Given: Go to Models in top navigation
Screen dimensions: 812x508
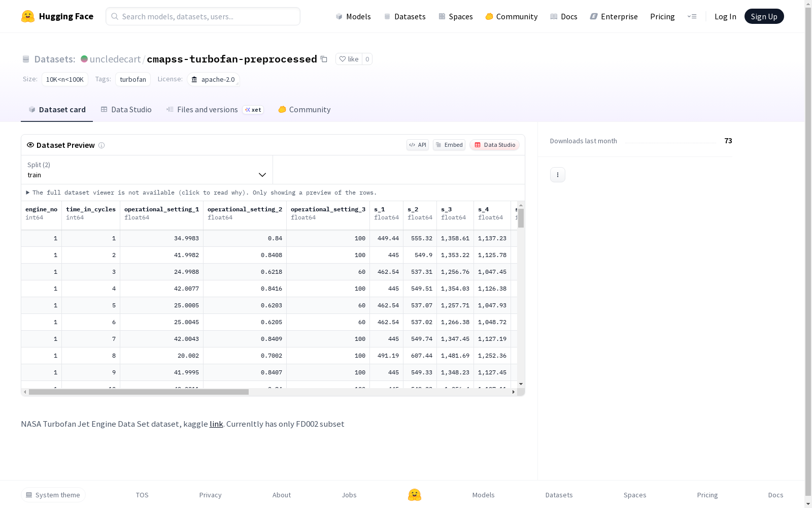Looking at the screenshot, I should pyautogui.click(x=353, y=16).
